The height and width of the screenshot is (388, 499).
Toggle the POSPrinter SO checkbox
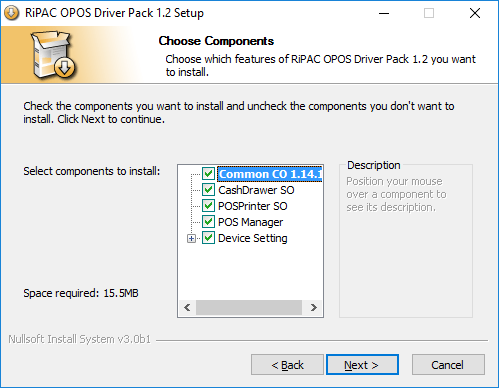click(x=208, y=206)
